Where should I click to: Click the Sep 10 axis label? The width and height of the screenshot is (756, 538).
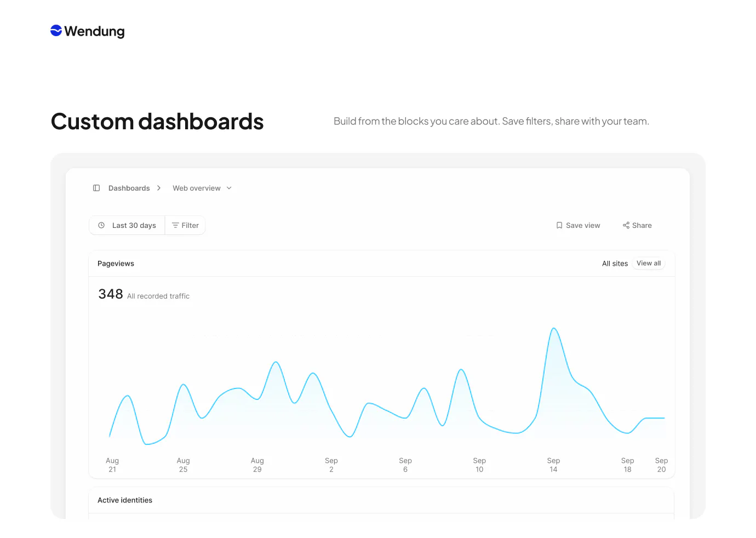[479, 465]
